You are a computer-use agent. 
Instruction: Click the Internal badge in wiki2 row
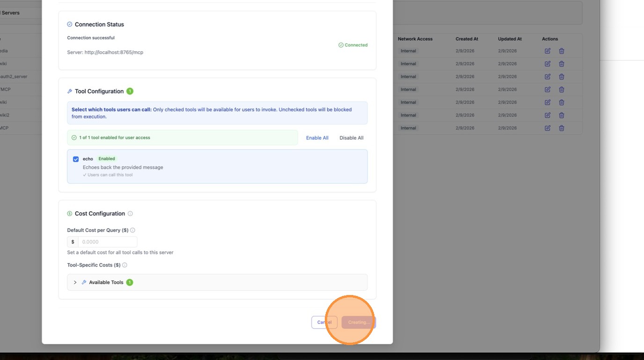408,115
